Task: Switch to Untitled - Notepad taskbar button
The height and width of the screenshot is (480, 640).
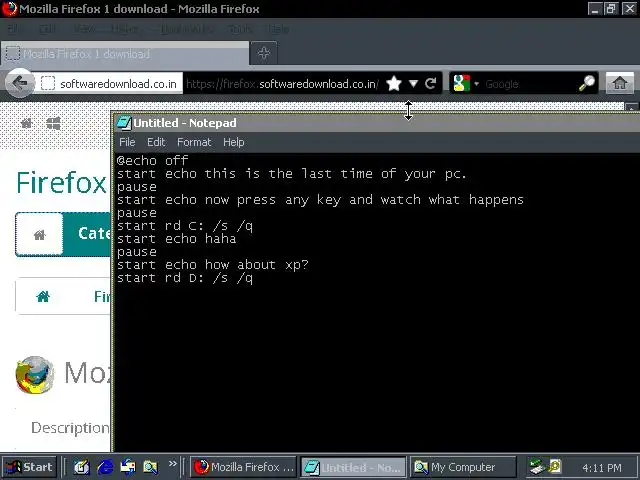Action: (x=353, y=467)
